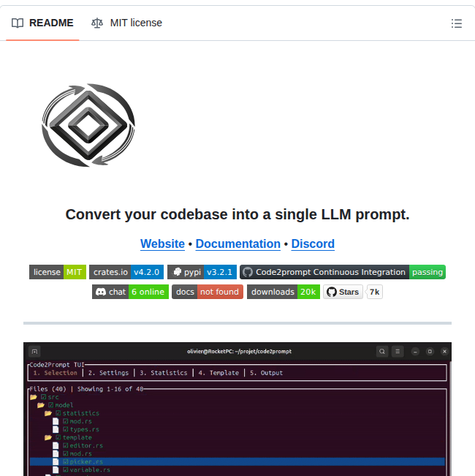Click the file icon next to types.rs

(x=56, y=429)
